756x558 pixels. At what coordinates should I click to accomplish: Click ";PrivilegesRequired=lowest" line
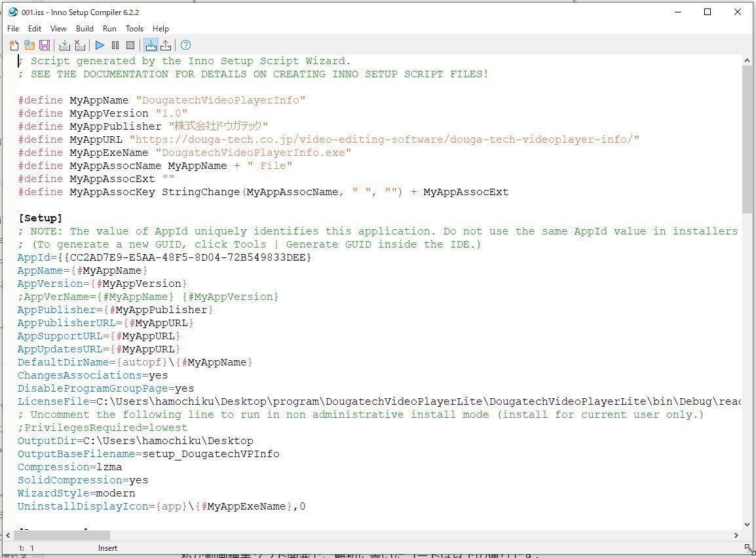[103, 428]
